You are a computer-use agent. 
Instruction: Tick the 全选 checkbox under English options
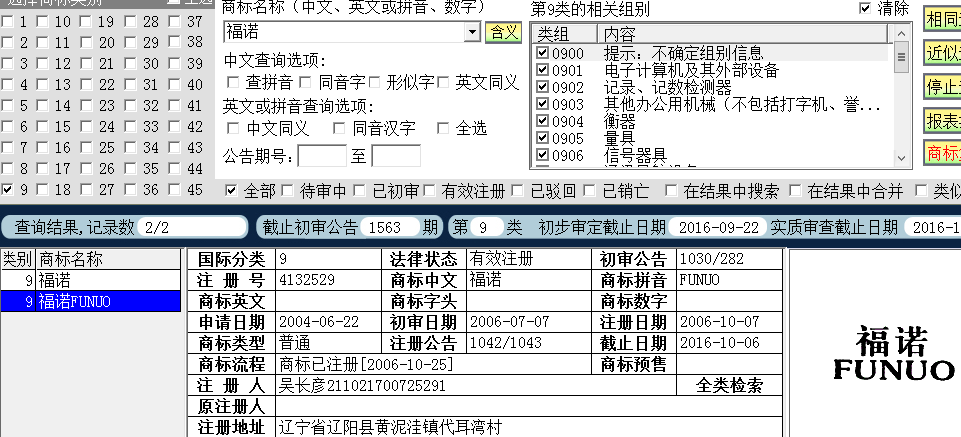coord(443,128)
